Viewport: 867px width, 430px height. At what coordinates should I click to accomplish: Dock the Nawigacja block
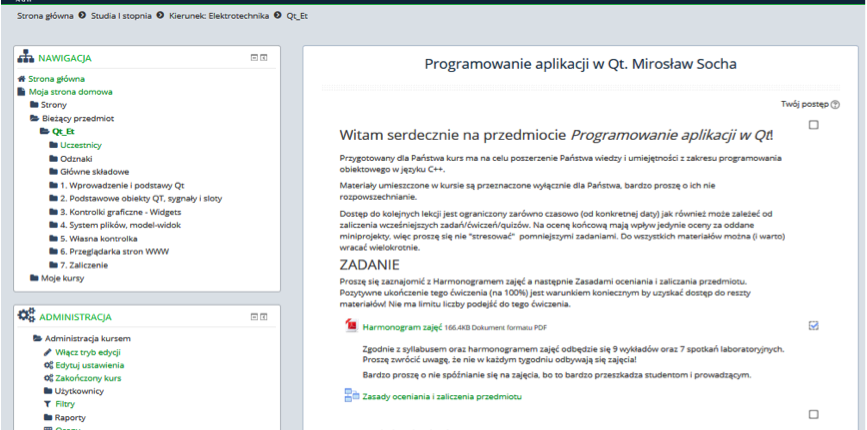pyautogui.click(x=264, y=57)
